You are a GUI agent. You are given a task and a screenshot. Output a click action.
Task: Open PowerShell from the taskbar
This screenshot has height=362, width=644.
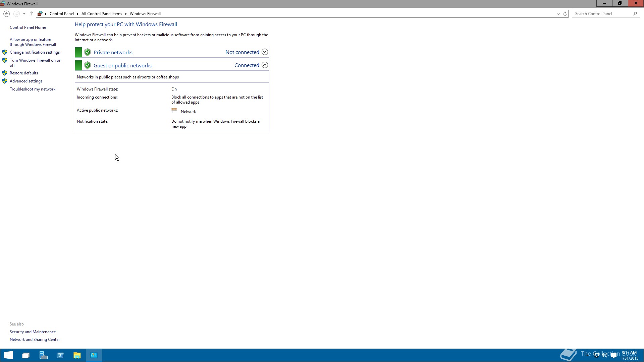tap(60, 355)
